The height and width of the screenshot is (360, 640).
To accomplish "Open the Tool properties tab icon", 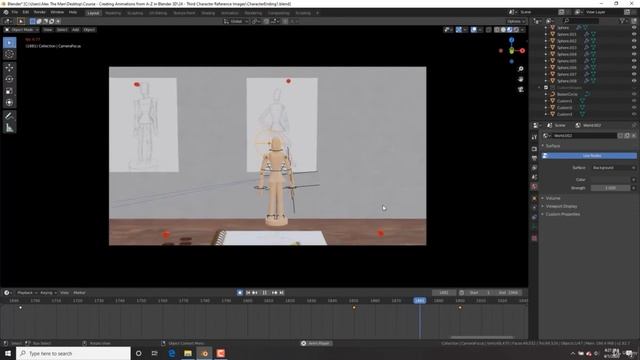I will 534,138.
